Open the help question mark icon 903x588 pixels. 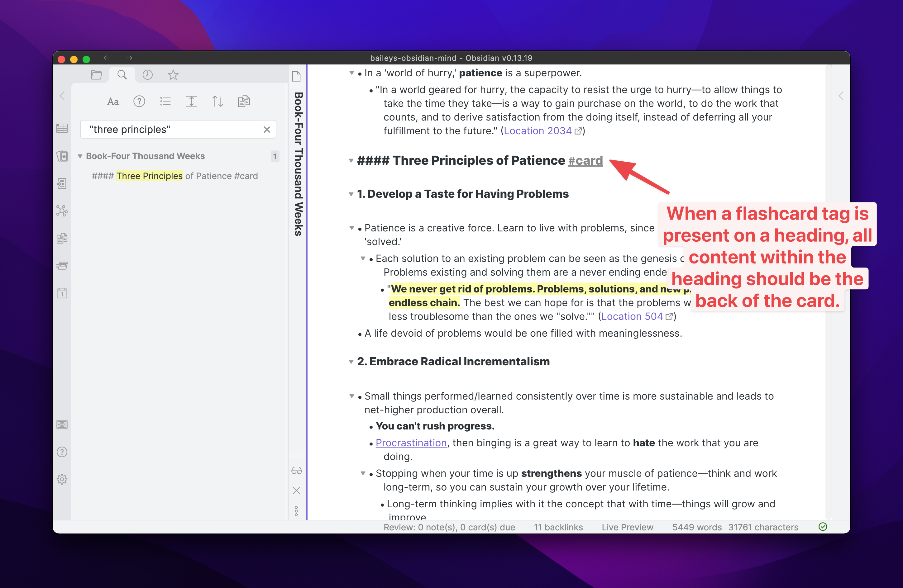tap(62, 452)
